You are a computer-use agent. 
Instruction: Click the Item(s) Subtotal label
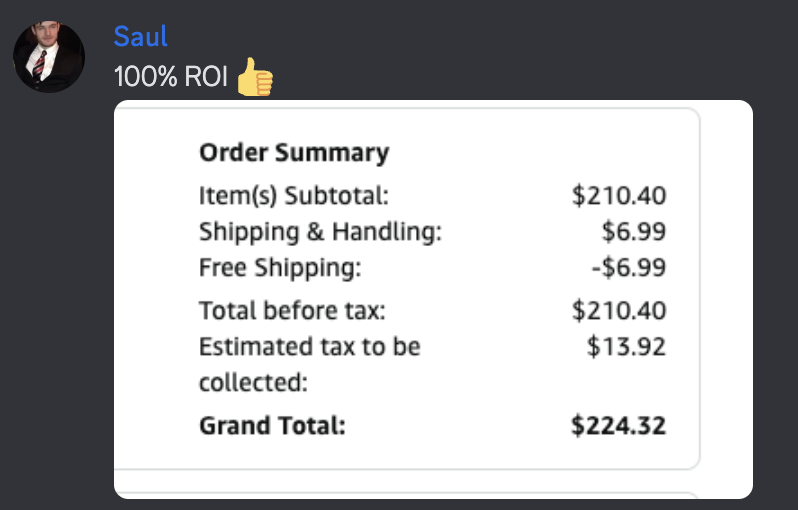coord(293,195)
